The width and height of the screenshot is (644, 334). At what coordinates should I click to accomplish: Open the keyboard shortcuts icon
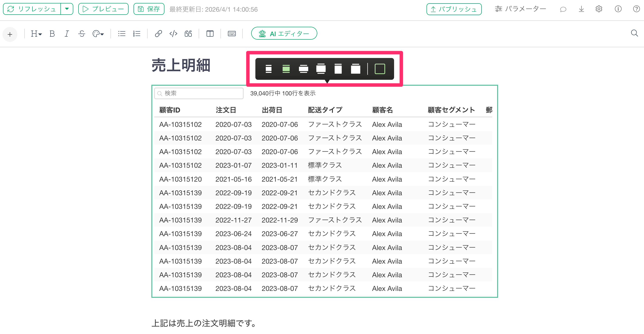tap(232, 33)
